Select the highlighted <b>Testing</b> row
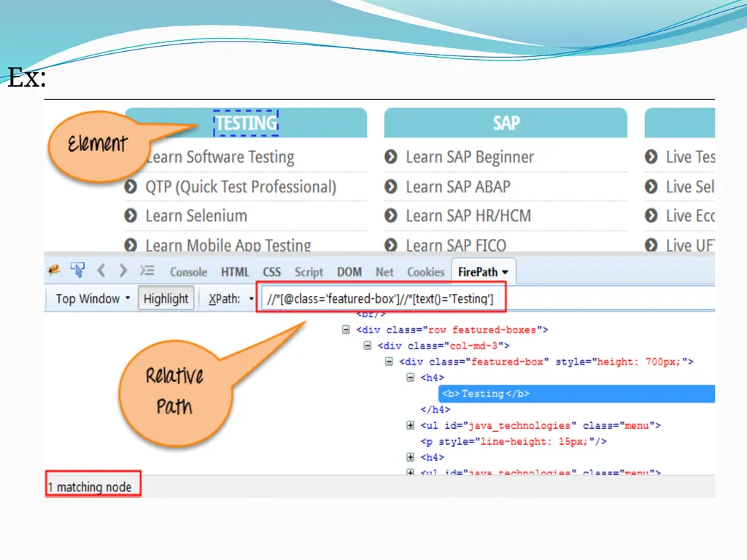The width and height of the screenshot is (747, 560). (576, 394)
